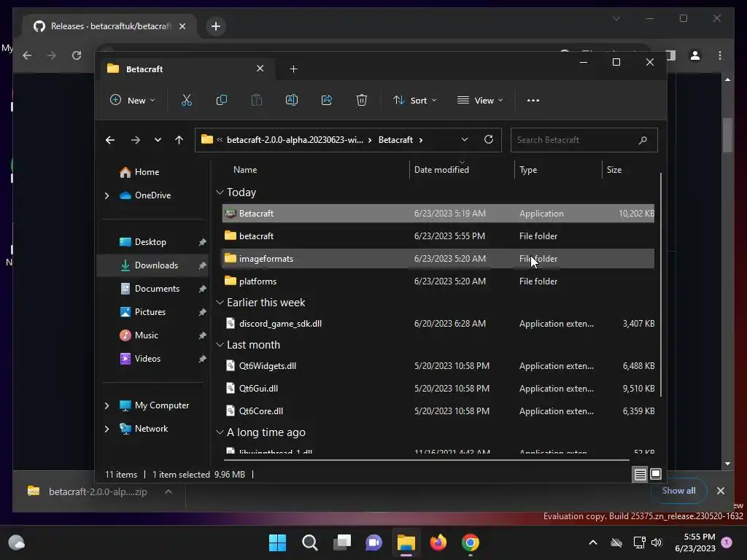The width and height of the screenshot is (747, 560).
Task: Collapse the Last month group
Action: pyautogui.click(x=220, y=345)
